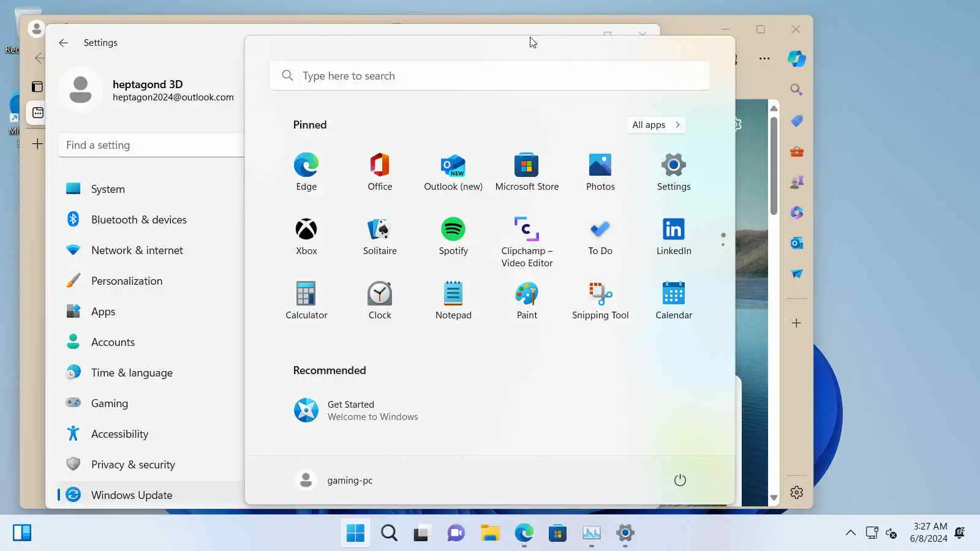Launch the Calendar app

(x=674, y=301)
